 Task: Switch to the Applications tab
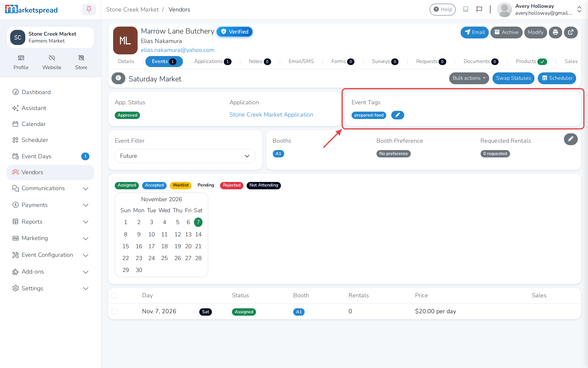pos(213,61)
